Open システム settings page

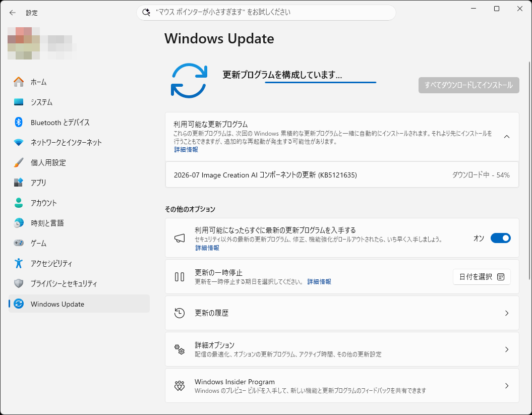79,102
